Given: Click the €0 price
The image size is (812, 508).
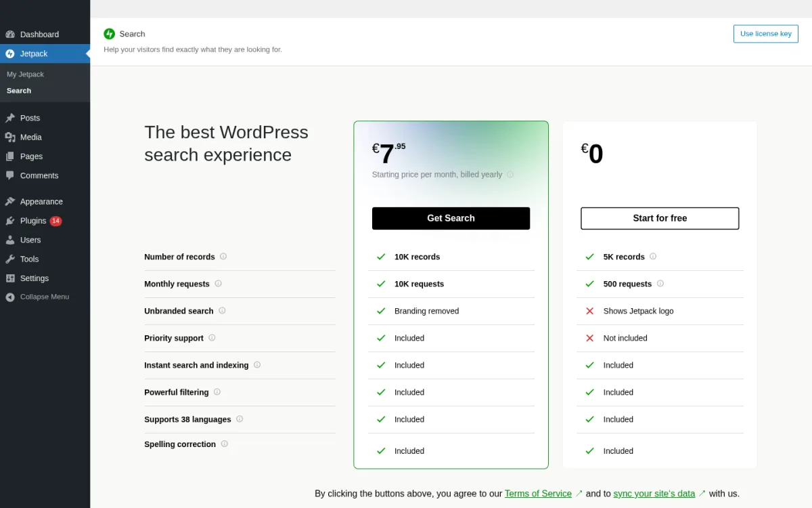Looking at the screenshot, I should pos(592,153).
